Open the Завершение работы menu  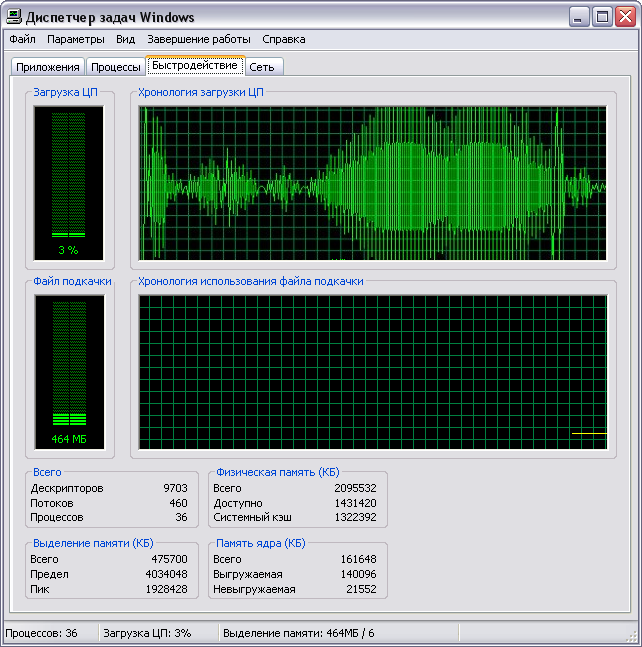199,39
